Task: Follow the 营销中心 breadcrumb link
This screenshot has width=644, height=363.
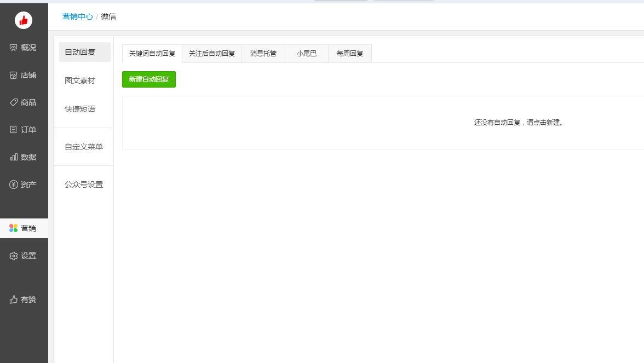Action: click(x=78, y=16)
